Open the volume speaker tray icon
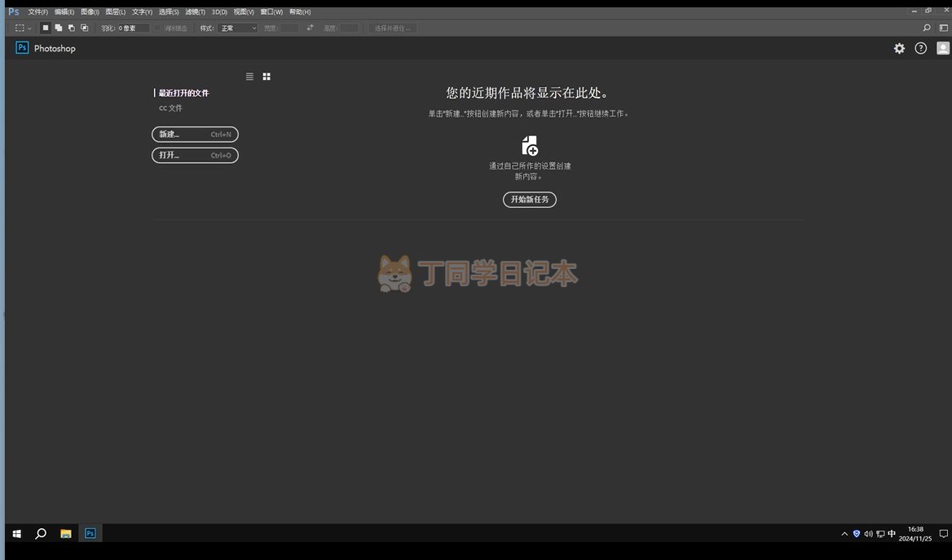Screen dimensions: 952x560 (868, 534)
